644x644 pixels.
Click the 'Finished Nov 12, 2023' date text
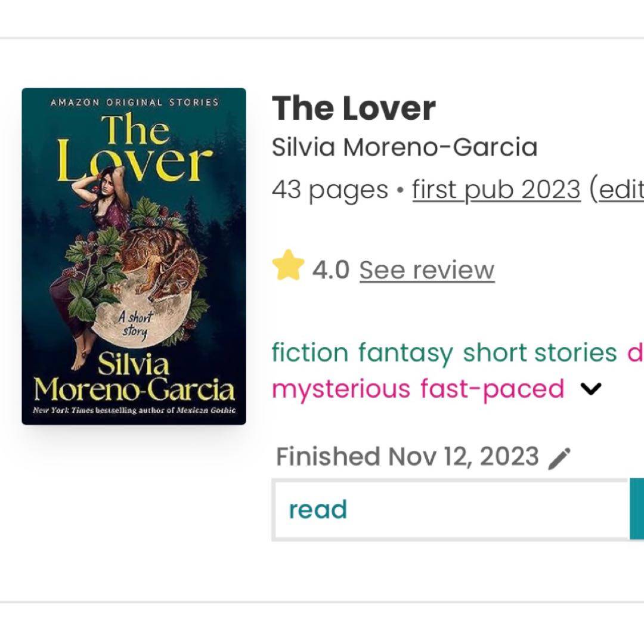[x=407, y=456]
